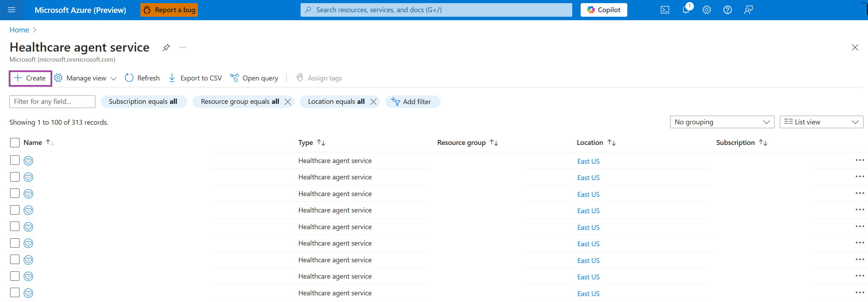Open the feedback person icon
Screen dimensions: 868x302
(748, 10)
